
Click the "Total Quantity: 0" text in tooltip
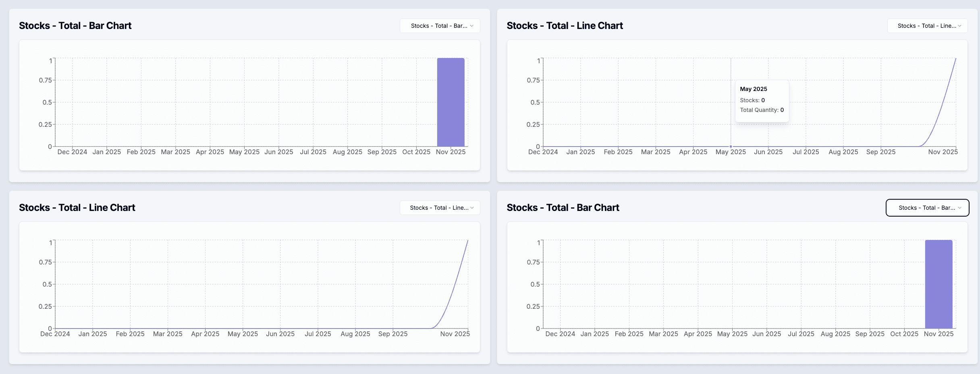point(762,110)
